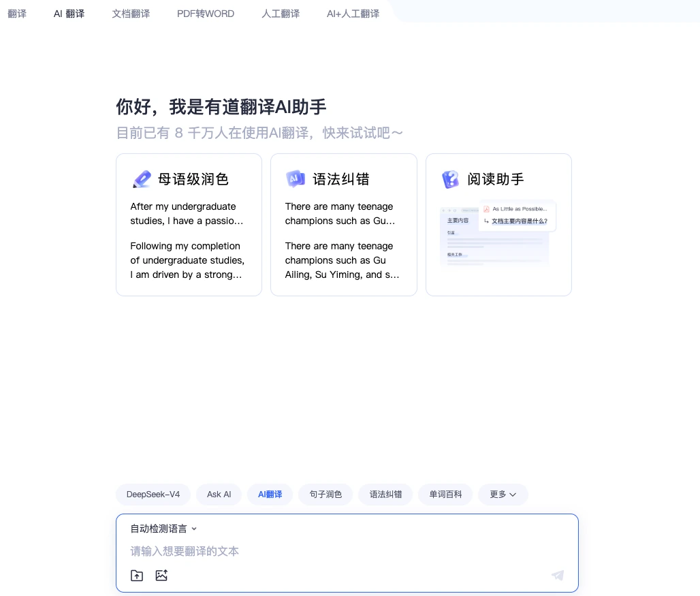700x596 pixels.
Task: Open the 自动检测语言 language dropdown
Action: click(163, 529)
